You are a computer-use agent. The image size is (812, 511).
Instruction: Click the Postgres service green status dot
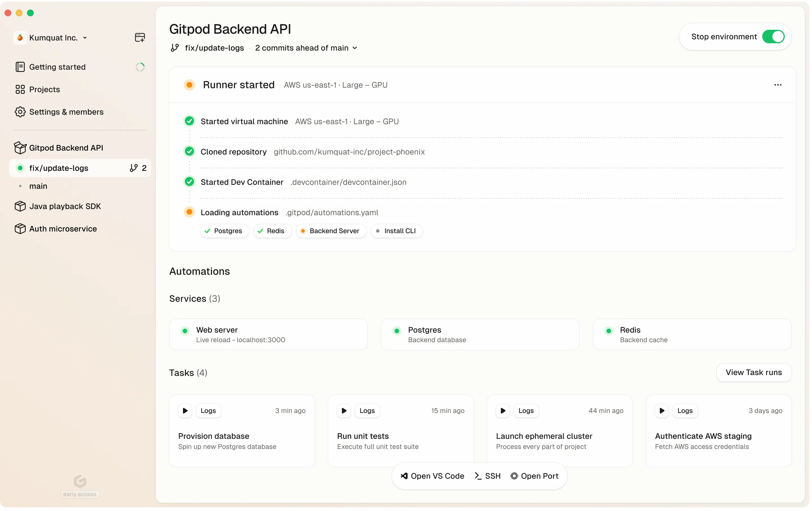point(397,331)
